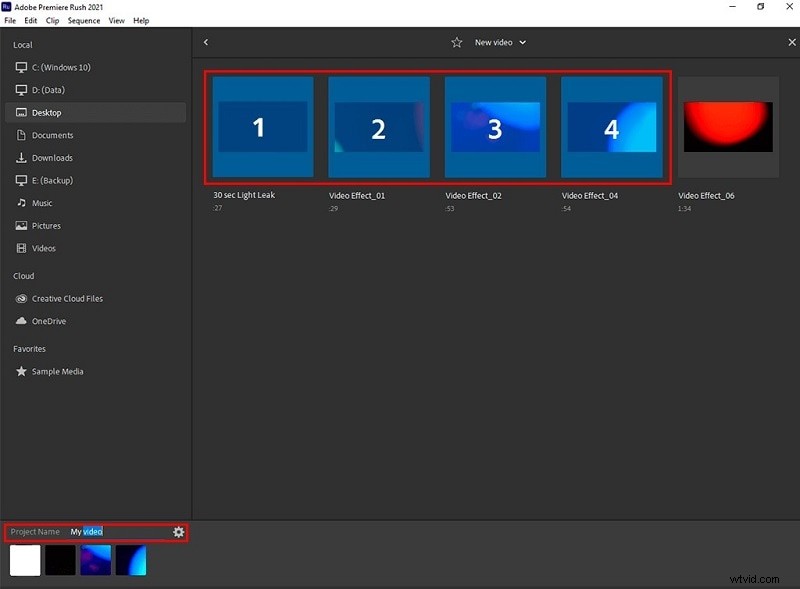Go back using the left chevron

[206, 42]
